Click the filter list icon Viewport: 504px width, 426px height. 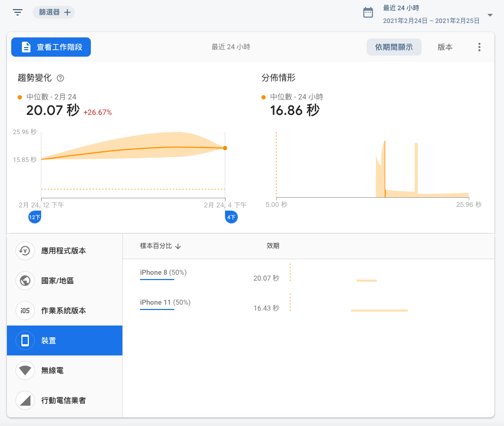18,12
